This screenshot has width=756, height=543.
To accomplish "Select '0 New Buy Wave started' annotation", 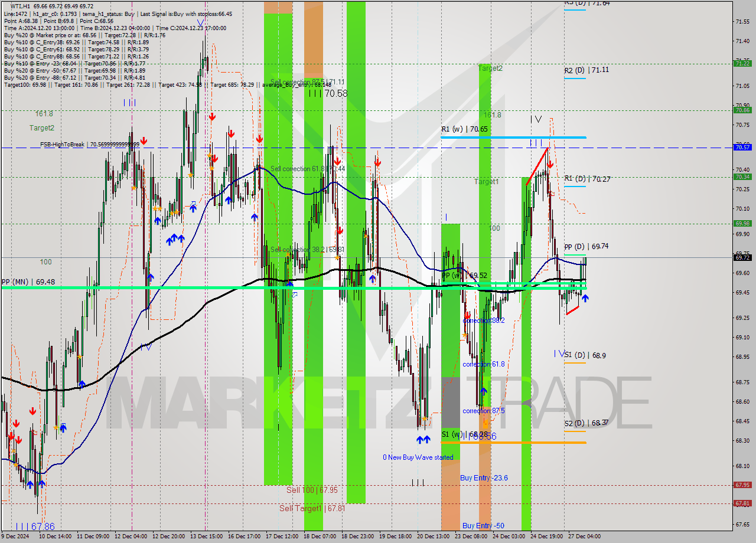I will tap(418, 457).
